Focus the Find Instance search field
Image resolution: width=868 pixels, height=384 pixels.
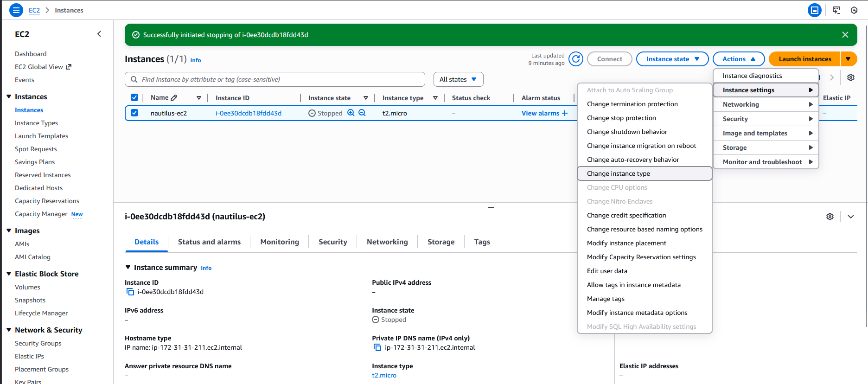[x=275, y=79]
